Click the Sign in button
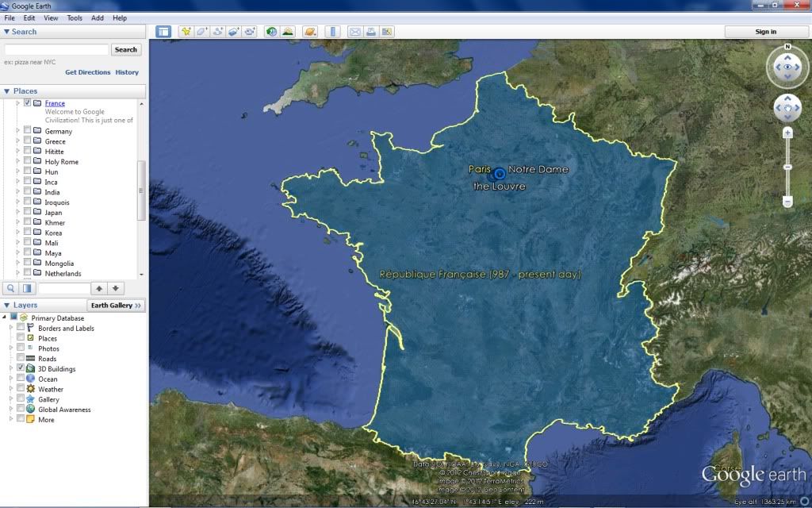Image resolution: width=812 pixels, height=508 pixels. [766, 32]
